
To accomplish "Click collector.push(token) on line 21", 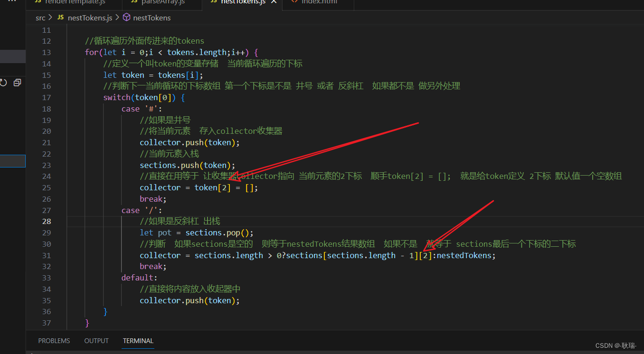I will tap(190, 143).
